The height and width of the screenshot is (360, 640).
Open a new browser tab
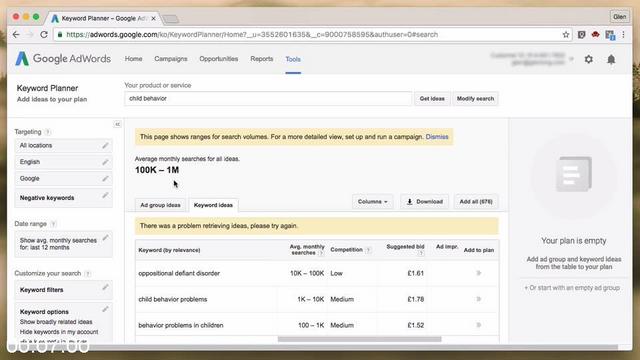171,19
